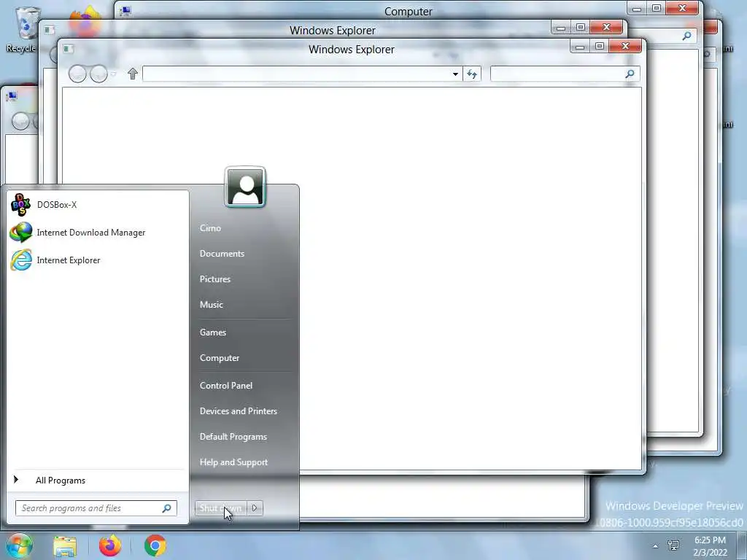Open Documents from the Start menu
The width and height of the screenshot is (747, 560).
(222, 254)
